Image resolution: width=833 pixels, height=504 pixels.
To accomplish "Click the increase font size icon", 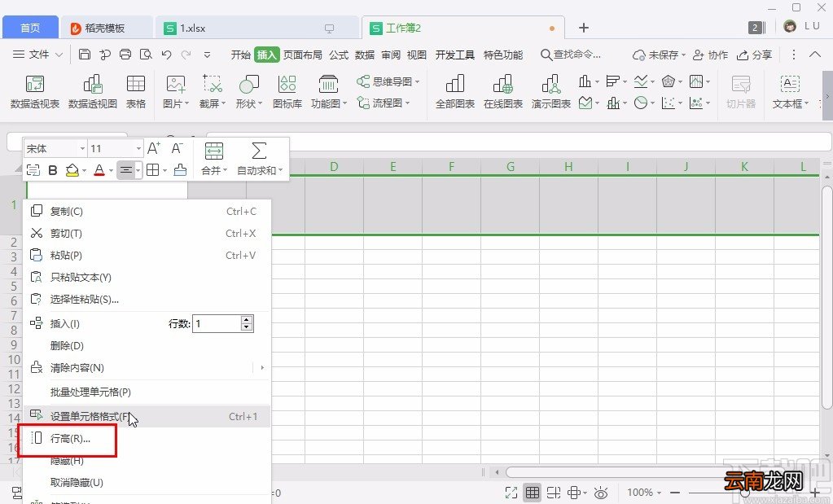I will pos(154,148).
